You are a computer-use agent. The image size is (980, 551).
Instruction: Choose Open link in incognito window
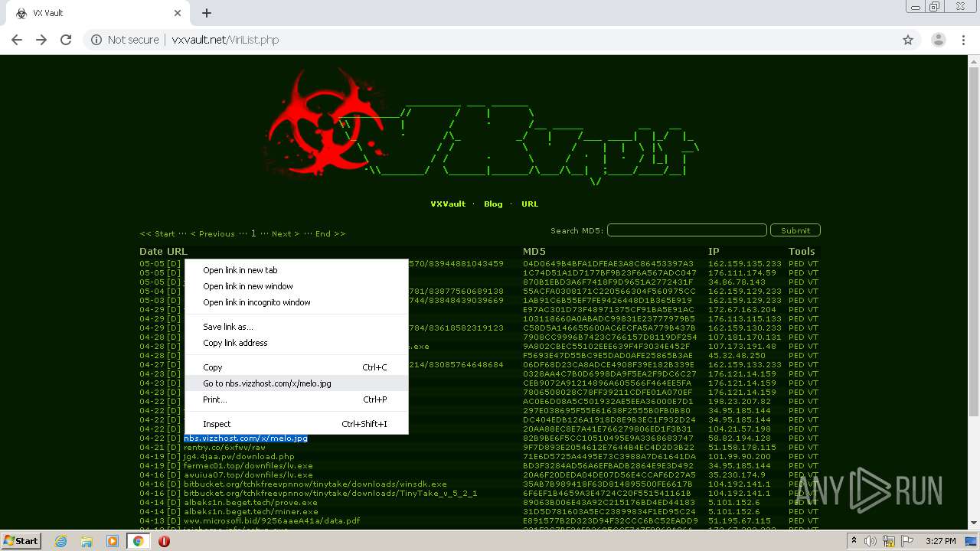pos(296,302)
